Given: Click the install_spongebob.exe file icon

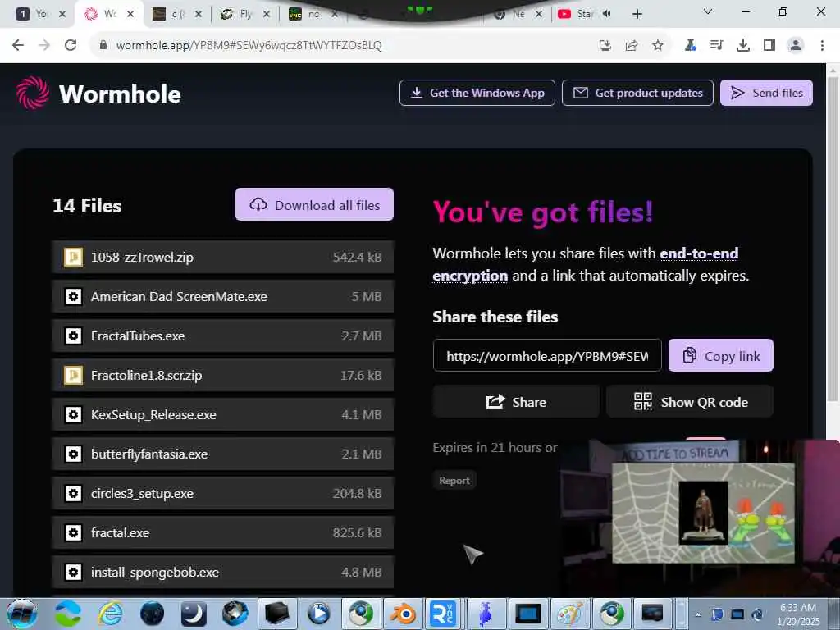Looking at the screenshot, I should pos(73,572).
